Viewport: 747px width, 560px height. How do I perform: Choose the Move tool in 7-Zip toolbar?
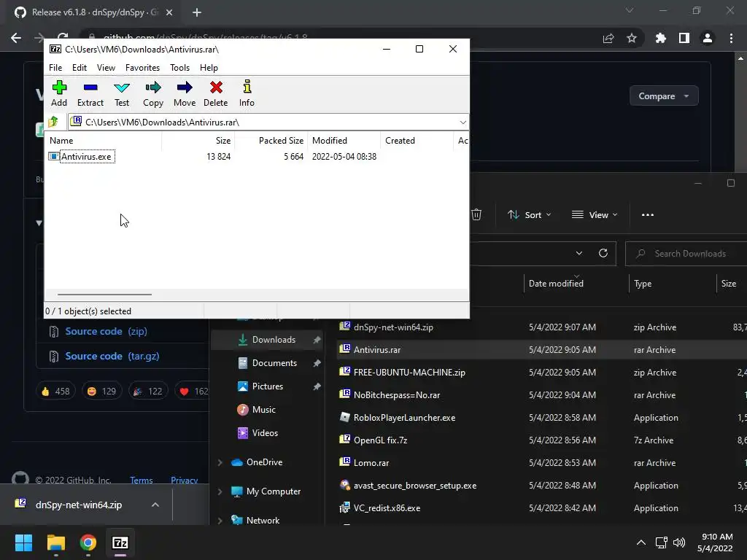coord(185,93)
